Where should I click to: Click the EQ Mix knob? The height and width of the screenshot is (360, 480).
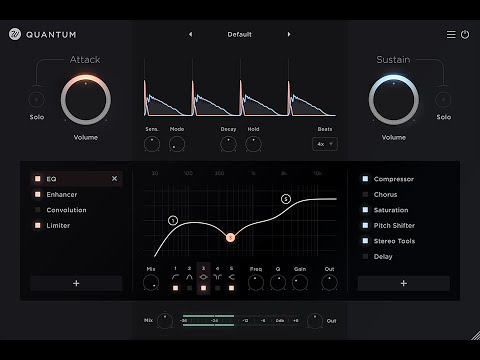pyautogui.click(x=151, y=283)
